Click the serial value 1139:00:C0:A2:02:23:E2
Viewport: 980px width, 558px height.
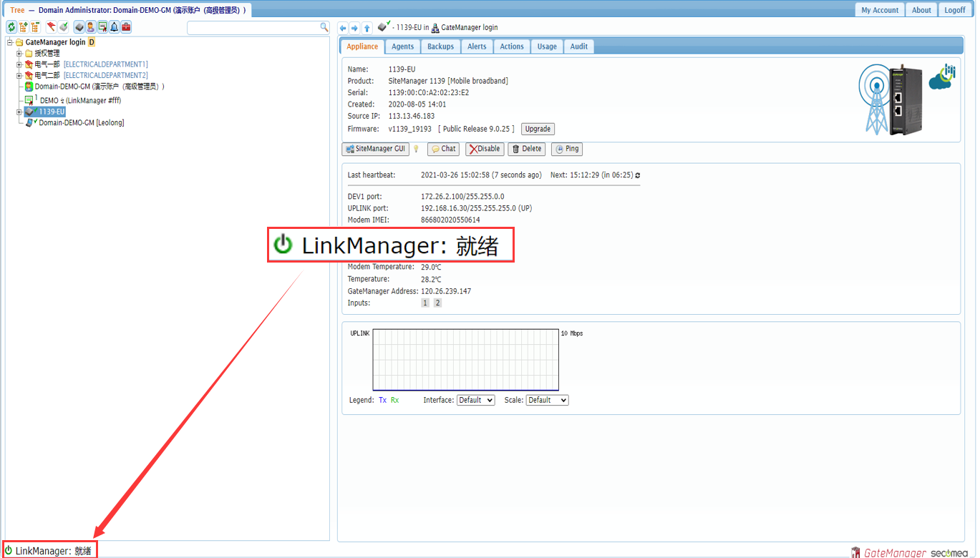[429, 93]
